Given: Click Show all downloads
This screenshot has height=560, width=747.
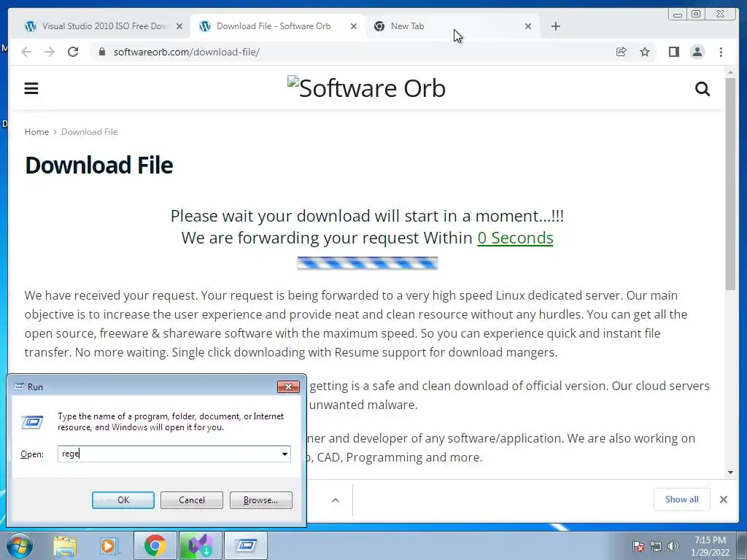Looking at the screenshot, I should (682, 499).
